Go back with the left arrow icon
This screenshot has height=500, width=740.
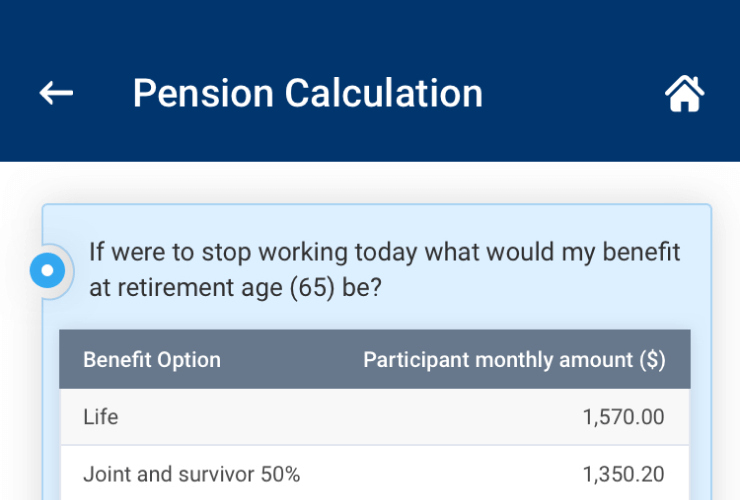[x=56, y=93]
